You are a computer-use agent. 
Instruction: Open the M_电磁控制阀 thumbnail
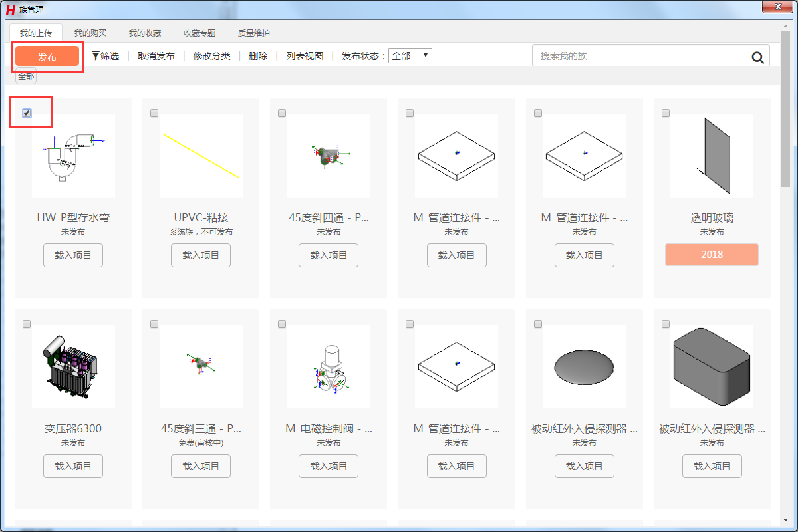click(329, 366)
